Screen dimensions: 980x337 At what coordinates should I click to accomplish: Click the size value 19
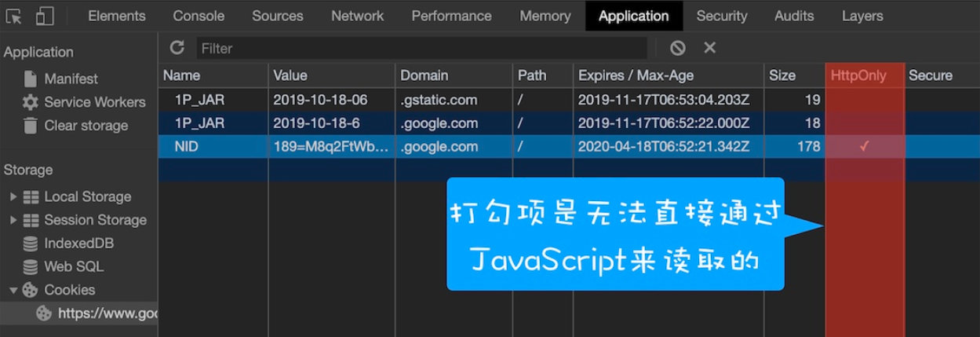pos(813,100)
